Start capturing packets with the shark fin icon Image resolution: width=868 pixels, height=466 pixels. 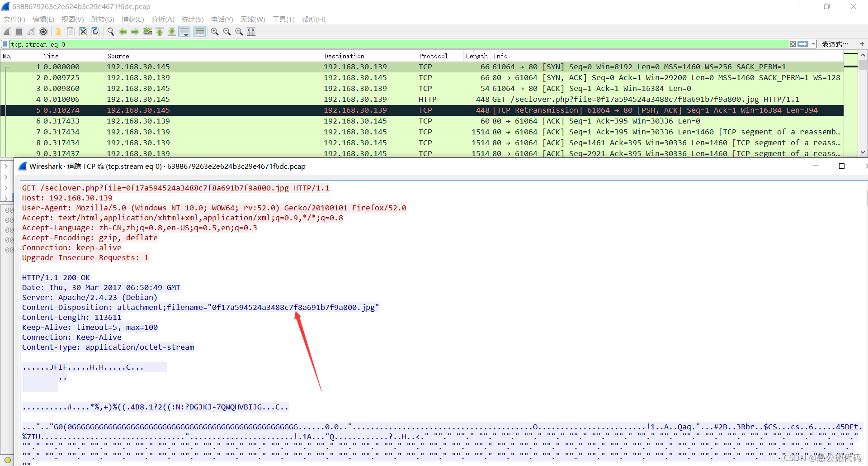point(7,32)
